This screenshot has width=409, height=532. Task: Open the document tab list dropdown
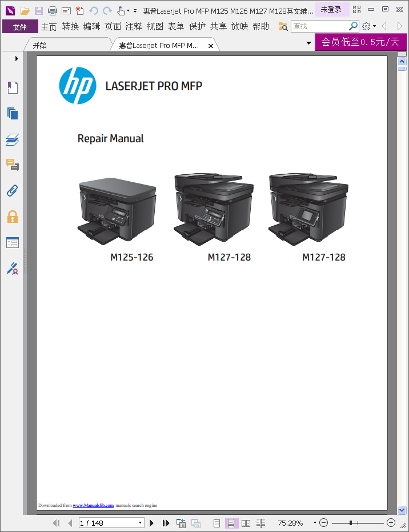[308, 43]
